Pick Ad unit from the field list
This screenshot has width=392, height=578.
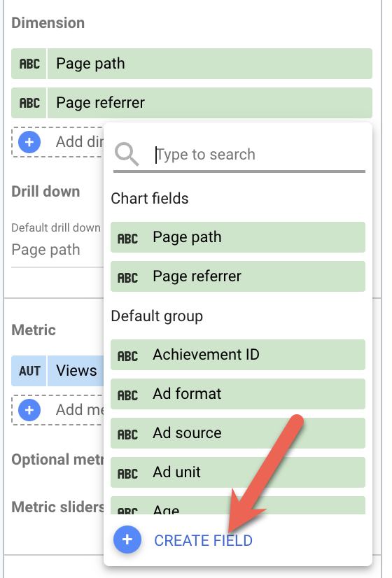[x=238, y=472]
